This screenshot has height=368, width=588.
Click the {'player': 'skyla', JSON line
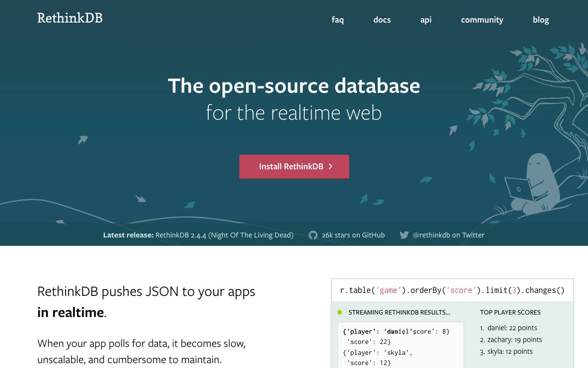[378, 352]
